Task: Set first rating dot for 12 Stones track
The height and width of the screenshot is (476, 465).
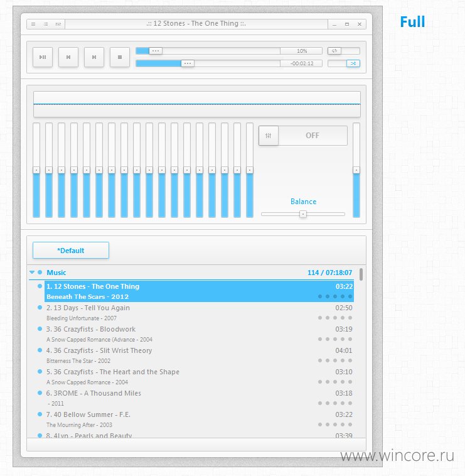Action: coord(320,296)
